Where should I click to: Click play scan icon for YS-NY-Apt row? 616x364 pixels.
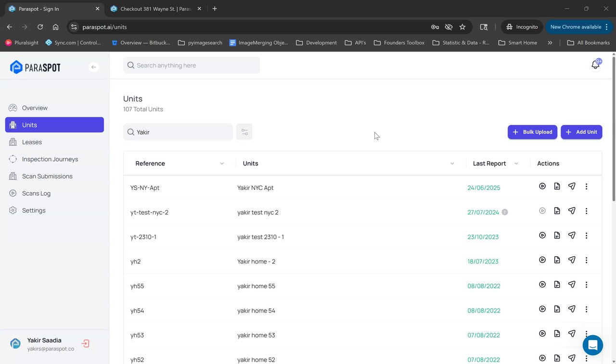[x=542, y=186]
